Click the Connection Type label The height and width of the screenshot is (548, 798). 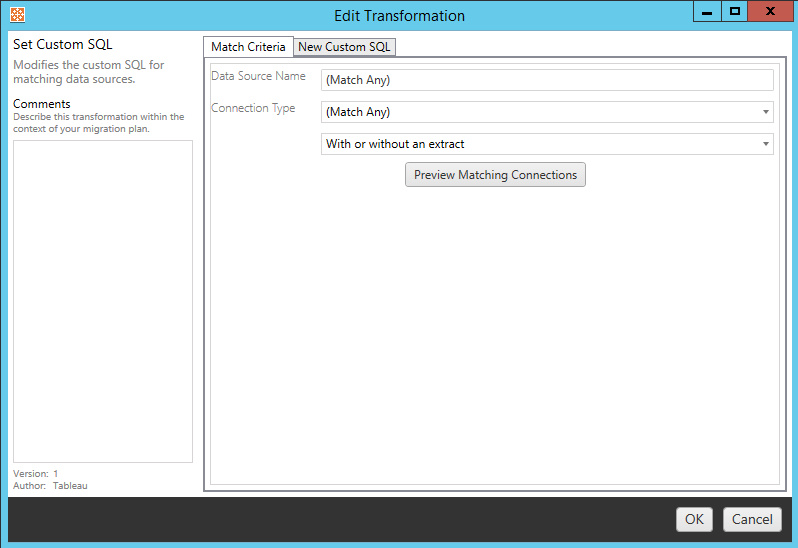(x=253, y=109)
